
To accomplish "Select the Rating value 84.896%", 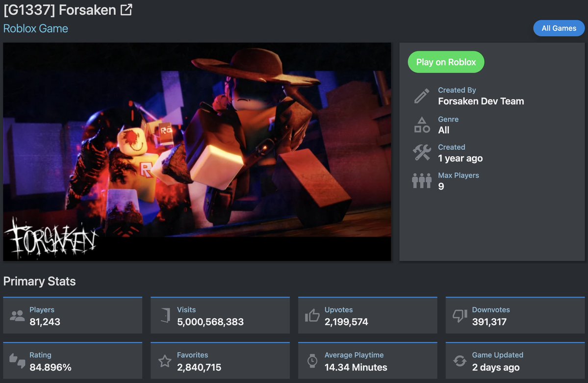I will 51,367.
